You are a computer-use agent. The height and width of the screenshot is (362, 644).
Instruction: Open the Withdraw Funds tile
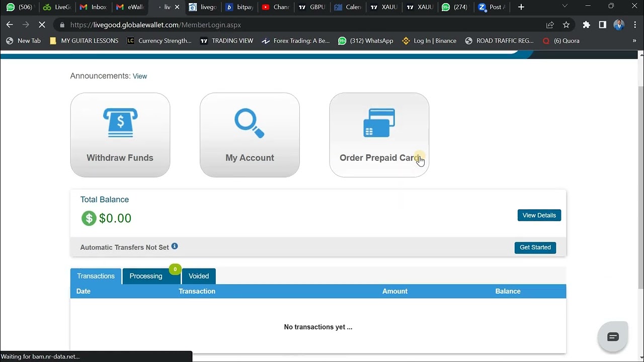[x=120, y=135]
